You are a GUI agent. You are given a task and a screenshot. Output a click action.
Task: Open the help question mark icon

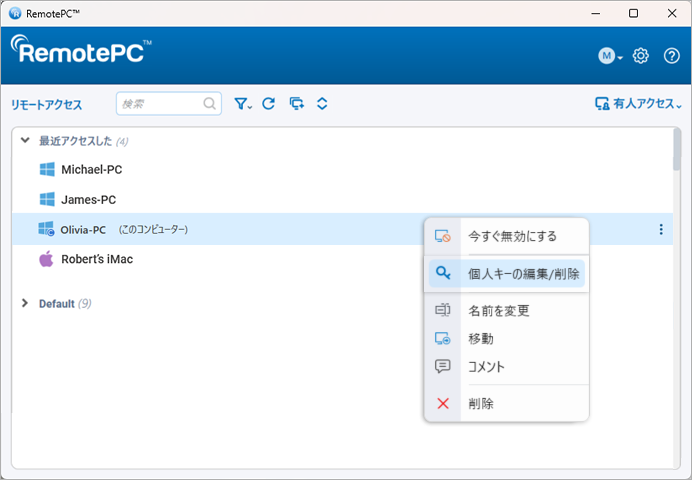tap(672, 56)
